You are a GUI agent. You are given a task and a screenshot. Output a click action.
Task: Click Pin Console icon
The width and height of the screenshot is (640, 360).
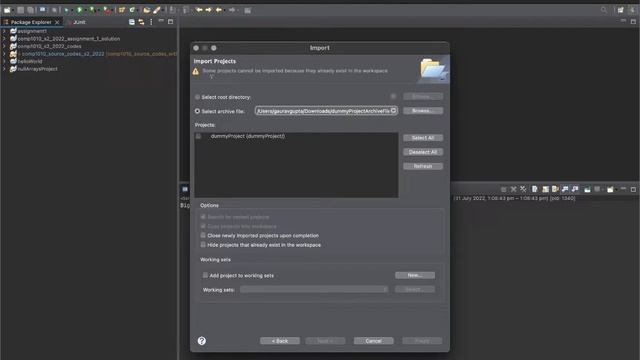(587, 189)
